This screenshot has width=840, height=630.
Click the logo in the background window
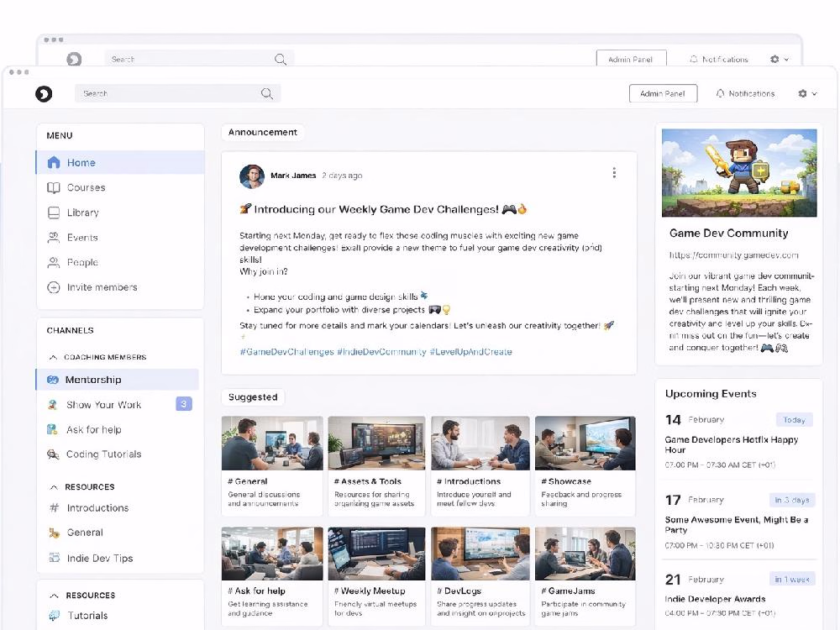[x=74, y=59]
